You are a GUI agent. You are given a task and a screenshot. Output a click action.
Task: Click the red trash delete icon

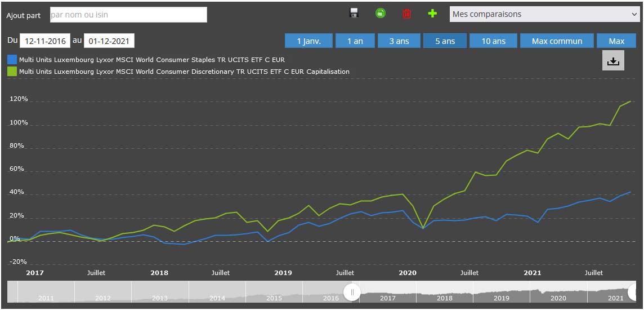[x=407, y=14]
